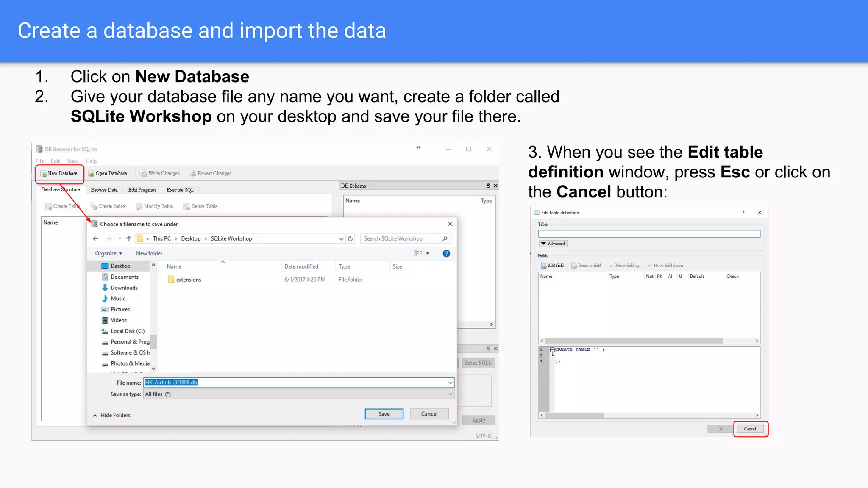Click the blue help icon in the dialog
868x488 pixels.
click(446, 253)
